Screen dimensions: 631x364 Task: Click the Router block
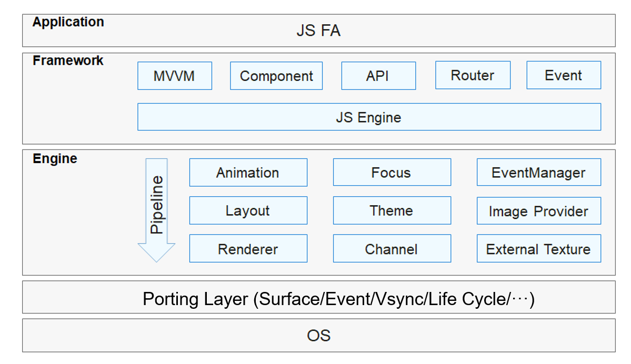pyautogui.click(x=473, y=75)
